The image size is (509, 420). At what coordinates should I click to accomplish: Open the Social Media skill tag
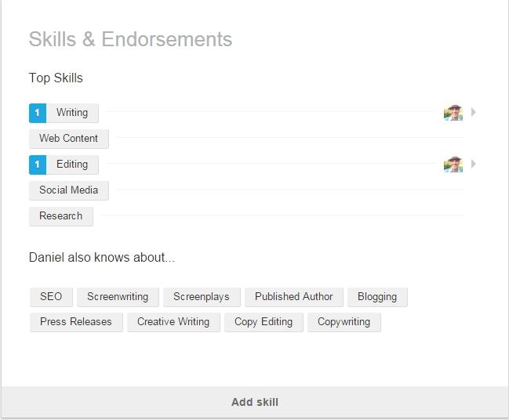click(x=69, y=190)
